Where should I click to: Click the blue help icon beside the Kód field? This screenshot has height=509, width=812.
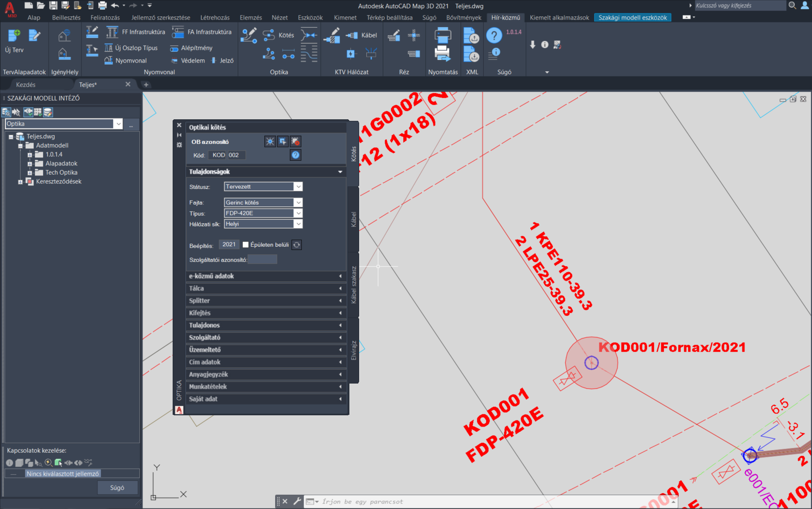pyautogui.click(x=296, y=155)
